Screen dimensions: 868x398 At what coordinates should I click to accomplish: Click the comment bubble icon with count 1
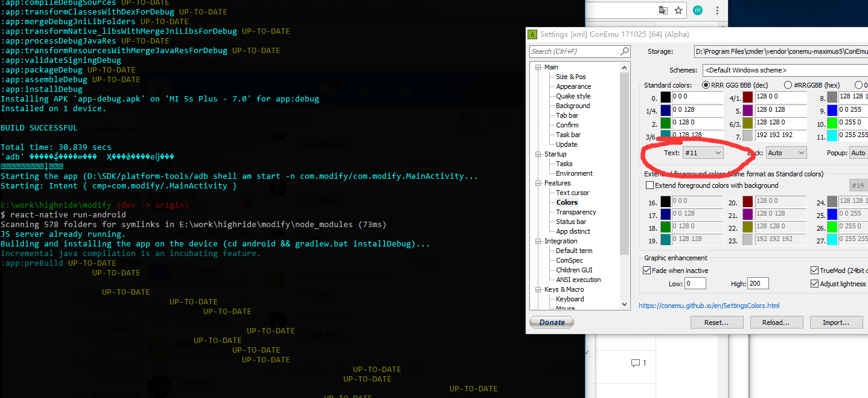(x=635, y=363)
